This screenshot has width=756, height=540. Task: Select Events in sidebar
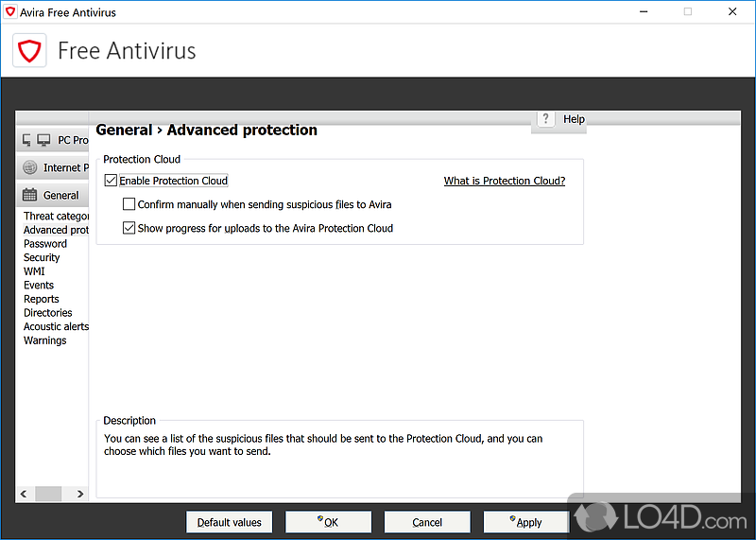(39, 286)
